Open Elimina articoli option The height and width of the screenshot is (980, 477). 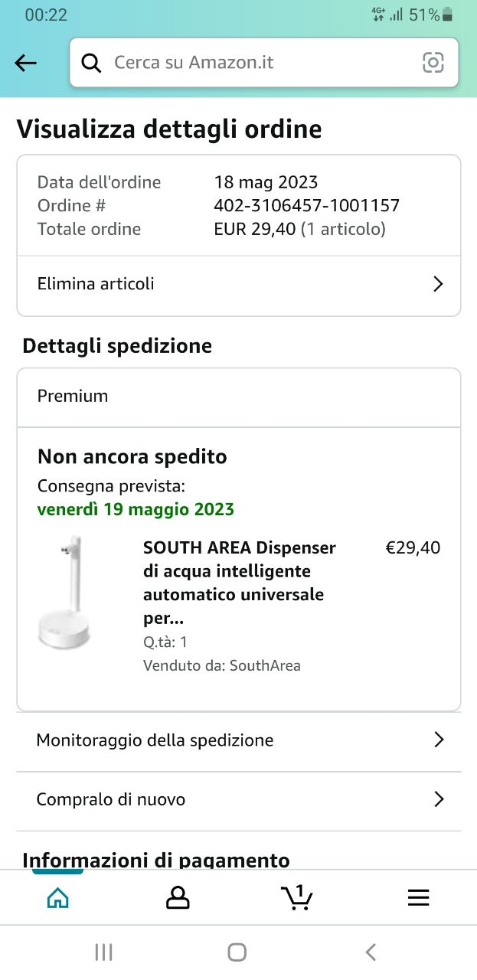pyautogui.click(x=96, y=284)
